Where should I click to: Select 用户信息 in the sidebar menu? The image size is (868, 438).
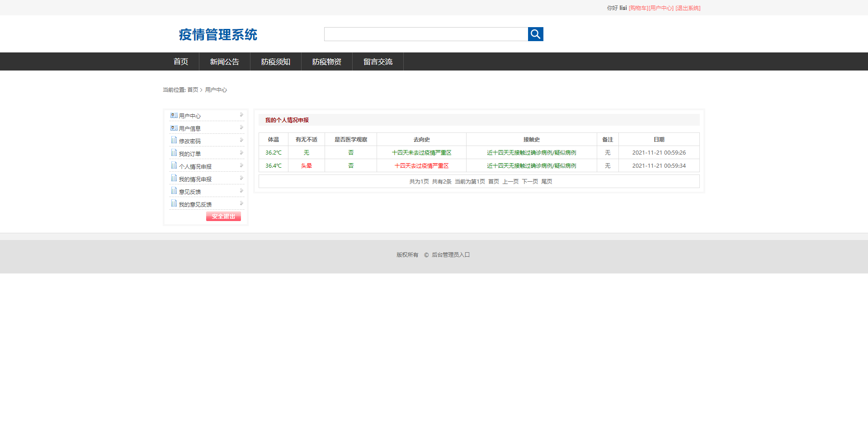pyautogui.click(x=190, y=129)
